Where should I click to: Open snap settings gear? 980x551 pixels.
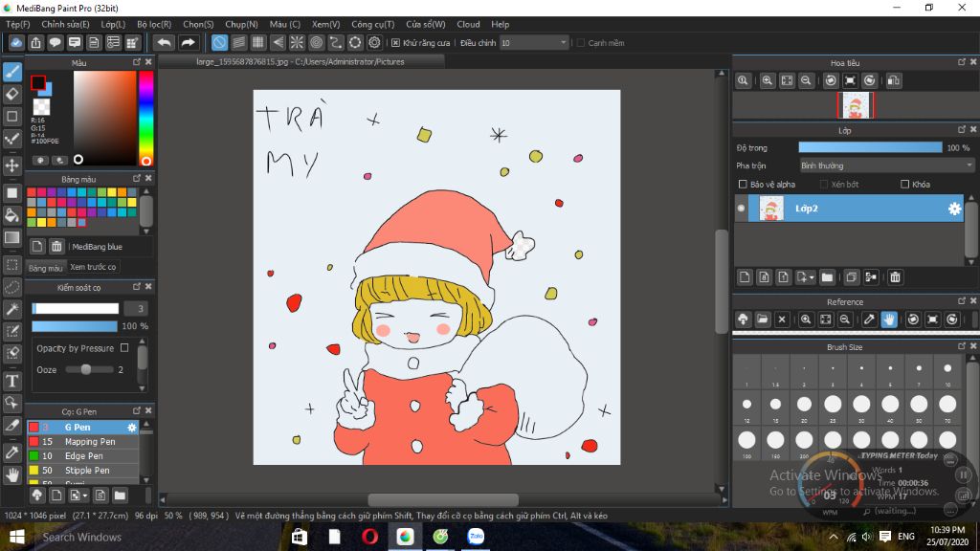point(374,42)
